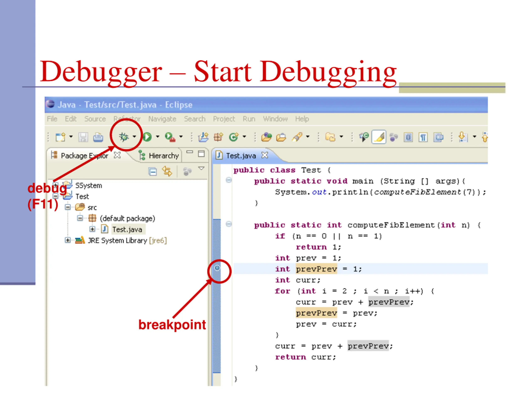Collapse the main method fold marker
Image resolution: width=532 pixels, height=399 pixels.
tap(229, 180)
